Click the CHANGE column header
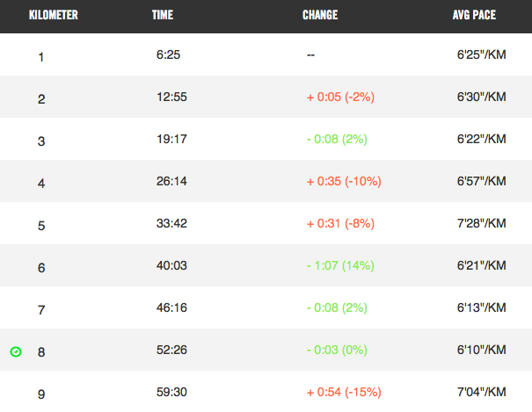532x412 pixels. pos(320,16)
